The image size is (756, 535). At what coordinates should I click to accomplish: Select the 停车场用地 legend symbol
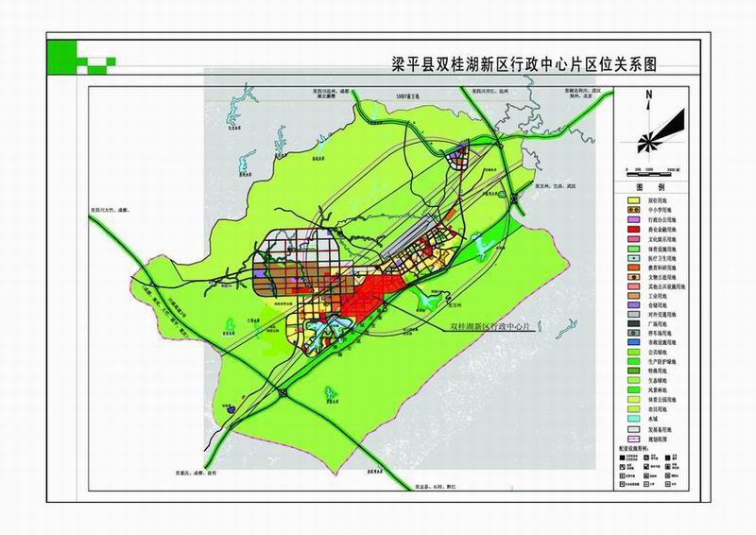(x=633, y=334)
